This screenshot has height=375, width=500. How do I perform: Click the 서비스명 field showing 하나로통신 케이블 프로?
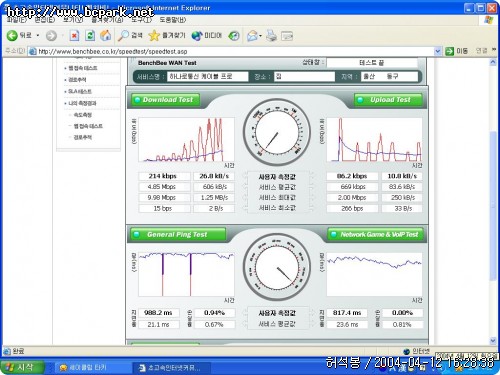pos(207,76)
